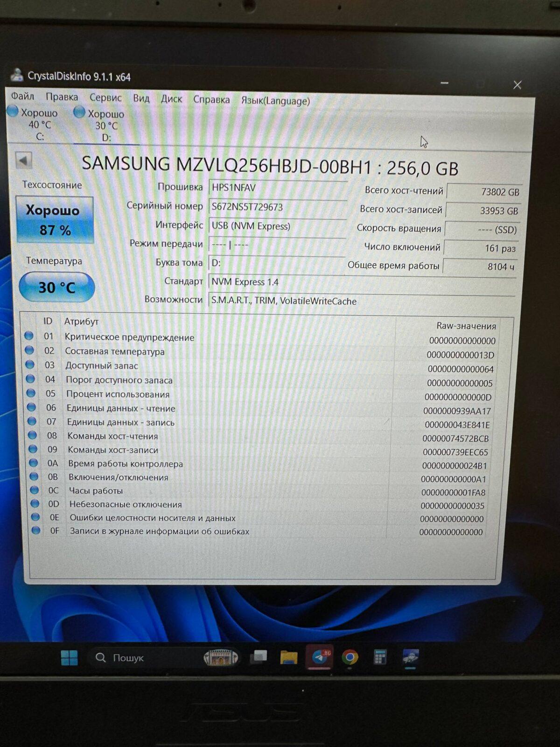Image resolution: width=560 pixels, height=747 pixels.
Task: Click status dot for Критическое предупреждение row
Action: [x=28, y=336]
